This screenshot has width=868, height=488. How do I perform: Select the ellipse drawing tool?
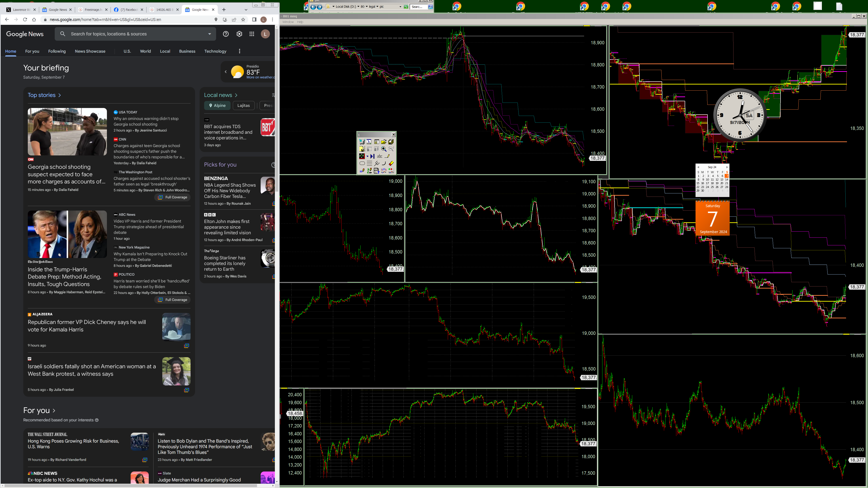[362, 163]
